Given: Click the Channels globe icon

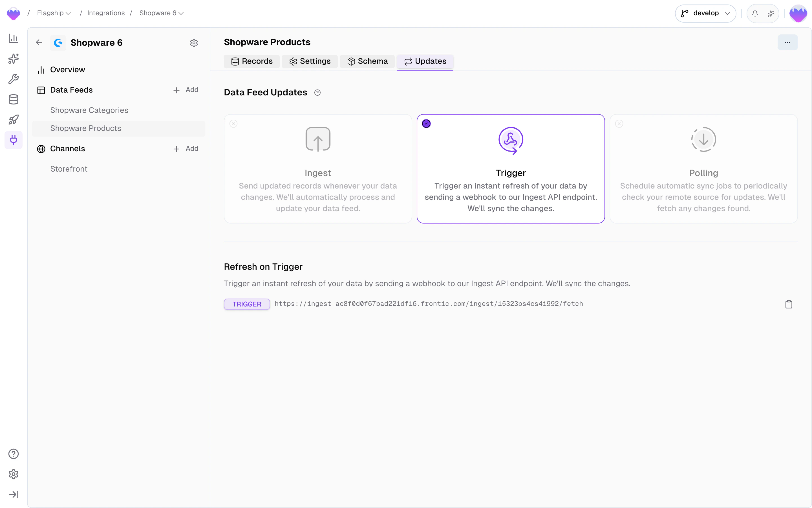Looking at the screenshot, I should (x=41, y=149).
